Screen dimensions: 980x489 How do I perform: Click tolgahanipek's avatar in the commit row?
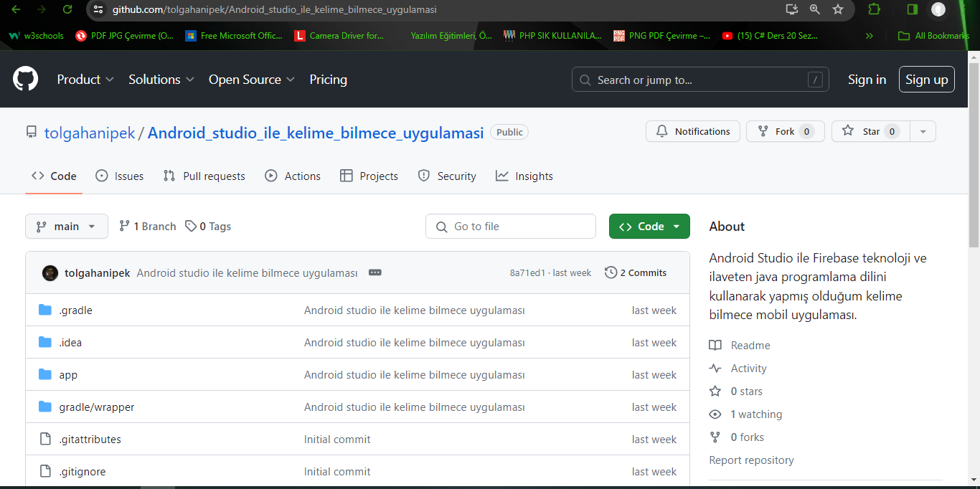(x=50, y=272)
